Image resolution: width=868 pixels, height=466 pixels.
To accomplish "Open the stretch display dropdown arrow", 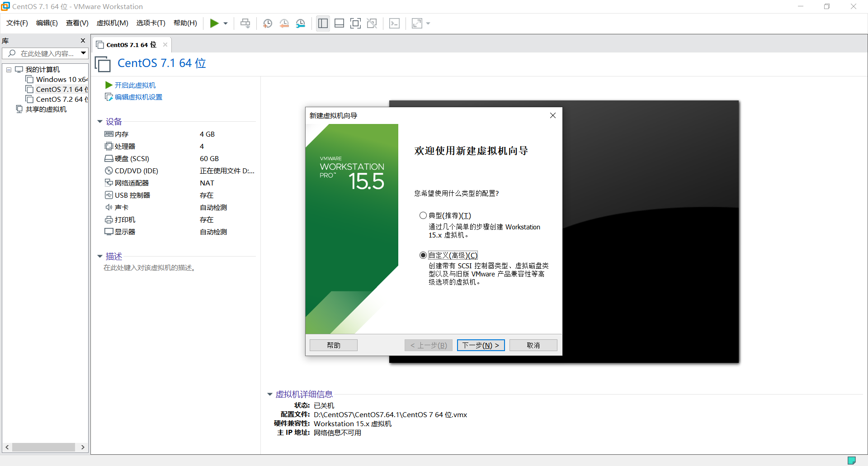I will click(428, 24).
